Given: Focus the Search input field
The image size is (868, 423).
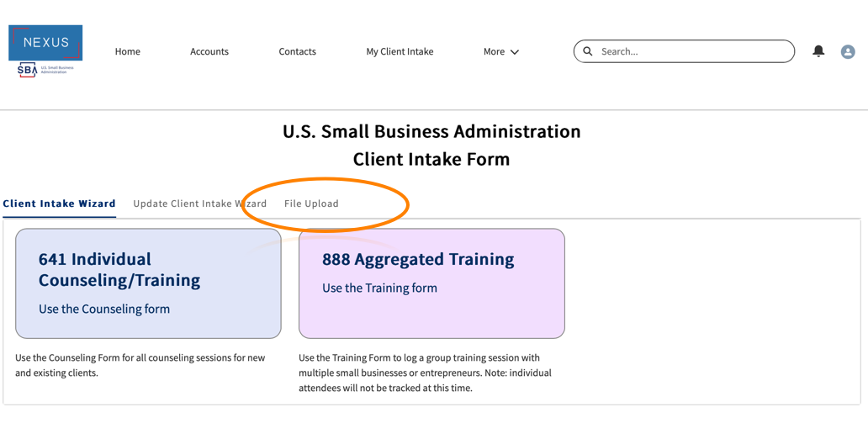Looking at the screenshot, I should (x=690, y=52).
